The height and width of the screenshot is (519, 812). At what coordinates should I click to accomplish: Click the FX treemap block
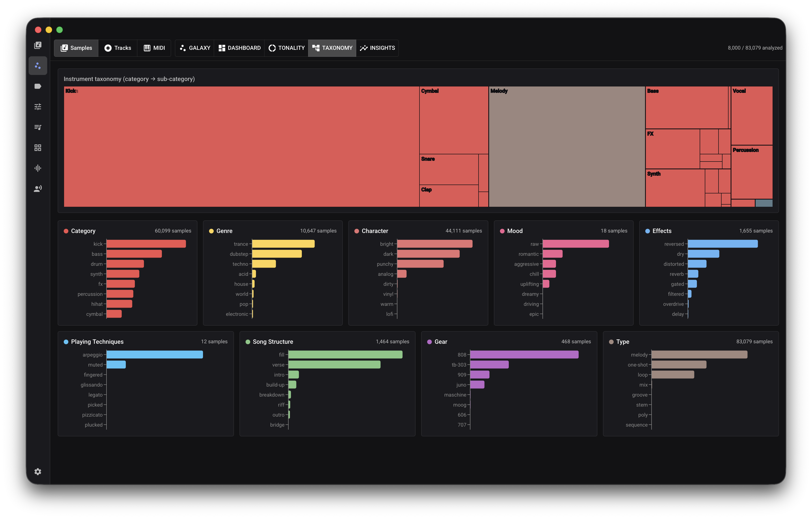point(672,149)
